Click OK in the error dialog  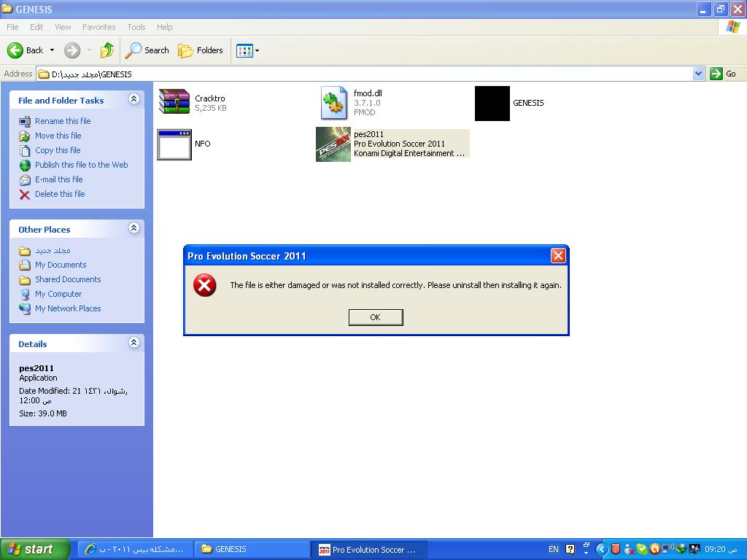(x=376, y=317)
